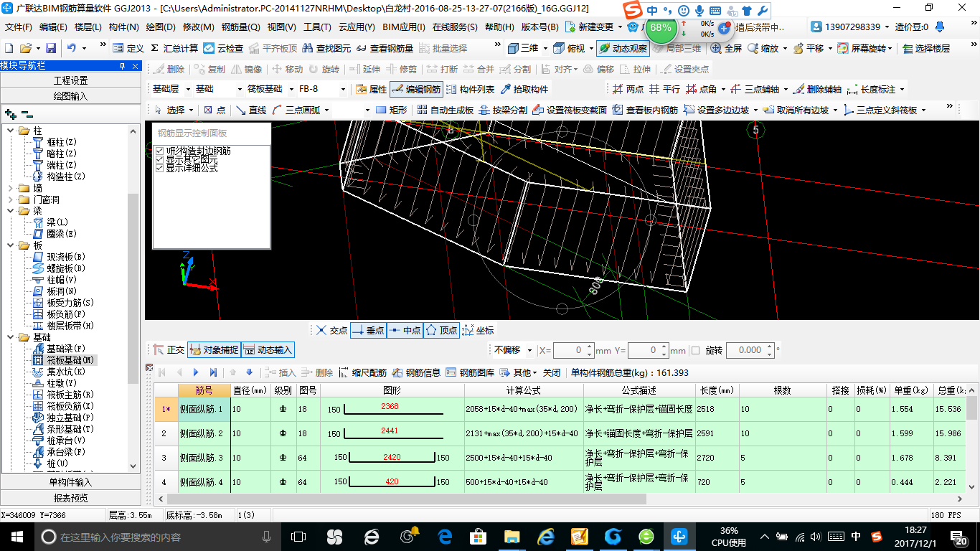The image size is (980, 551).
Task: Switch to 全屏 full screen view
Action: (727, 48)
